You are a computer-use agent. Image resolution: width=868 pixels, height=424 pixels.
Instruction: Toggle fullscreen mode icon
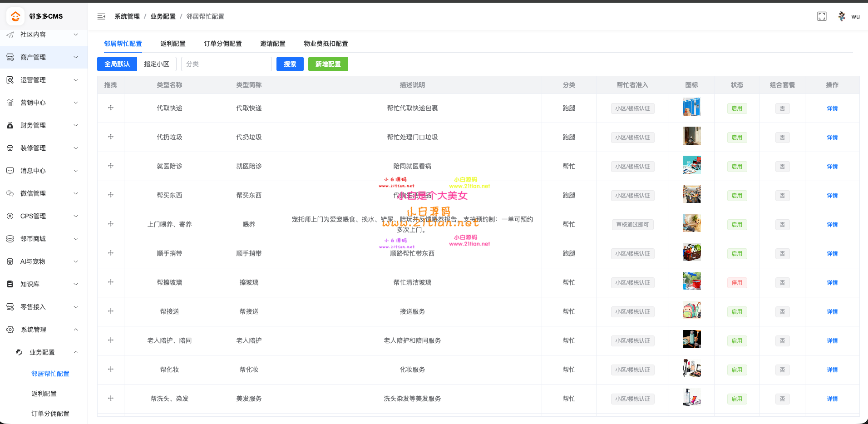822,16
